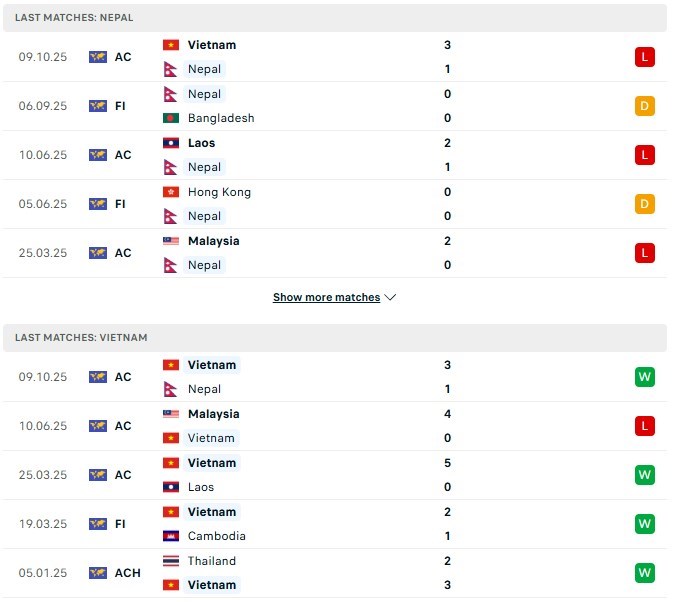Screen dimensions: 677x602
Task: Click the Laos flag in Nepal's matches
Action: (x=170, y=143)
